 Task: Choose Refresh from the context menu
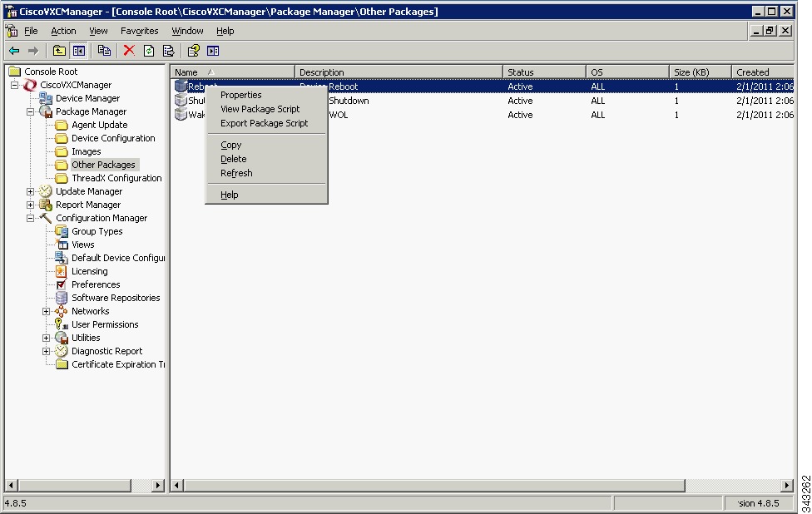point(267,173)
